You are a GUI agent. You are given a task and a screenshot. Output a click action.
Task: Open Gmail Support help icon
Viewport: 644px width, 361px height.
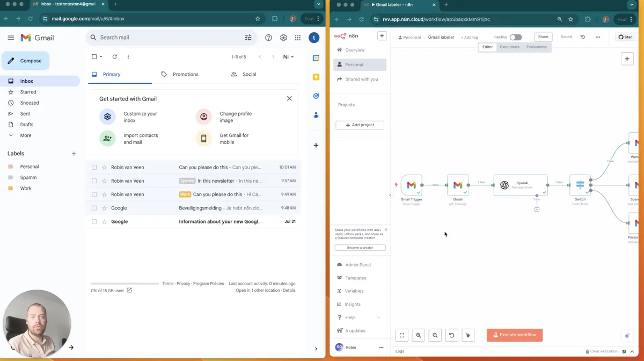[x=268, y=38]
